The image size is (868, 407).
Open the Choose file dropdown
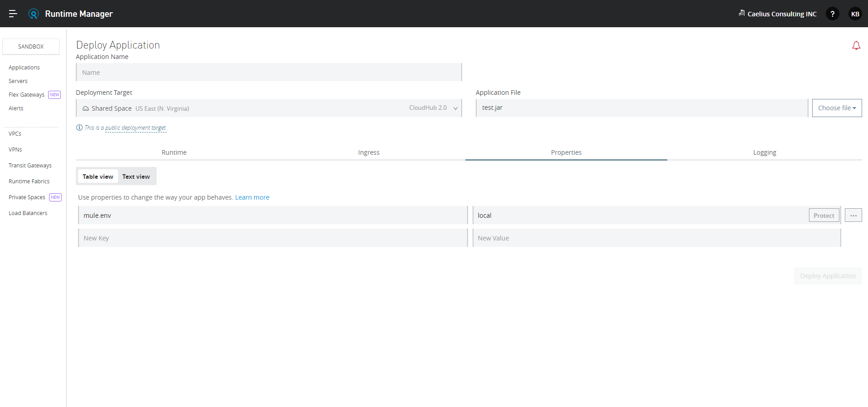837,108
